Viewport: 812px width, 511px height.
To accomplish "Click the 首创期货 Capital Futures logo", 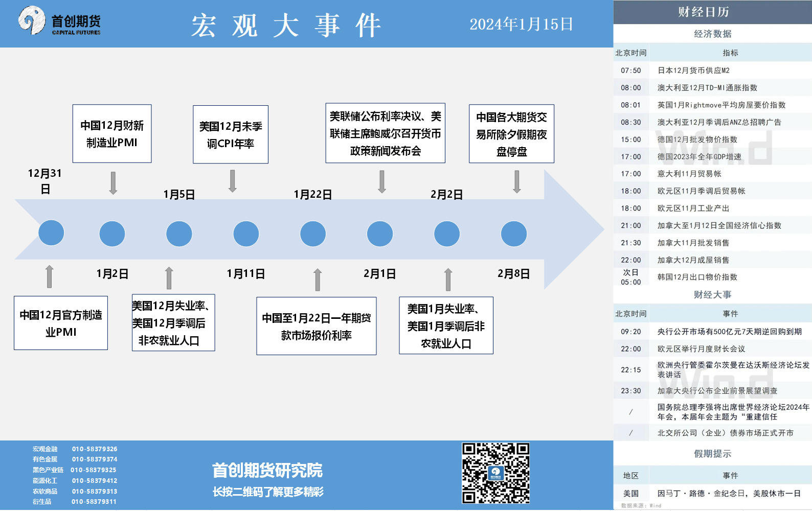I will [59, 20].
